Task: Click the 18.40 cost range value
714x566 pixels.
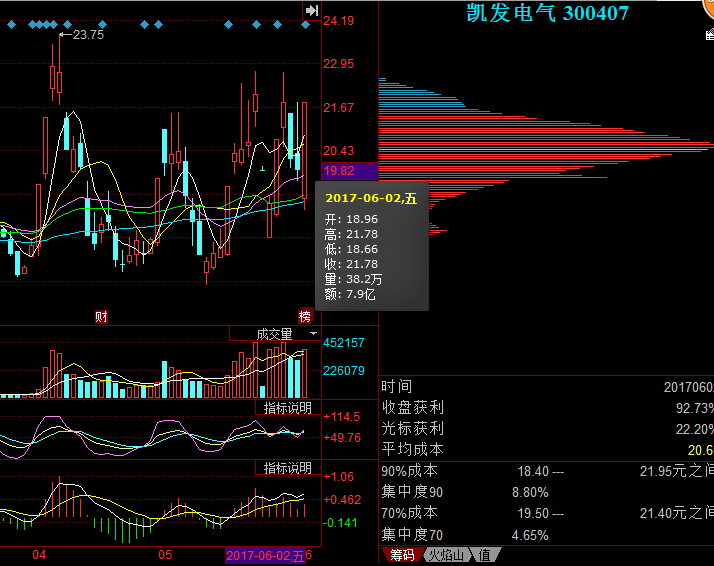Action: coord(533,471)
